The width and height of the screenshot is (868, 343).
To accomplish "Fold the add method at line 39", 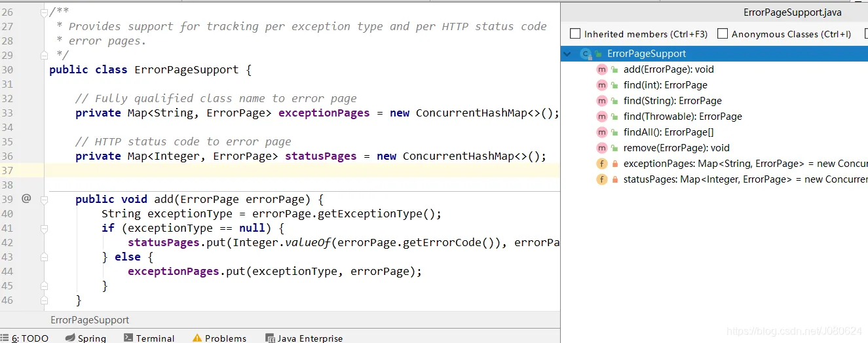I will pos(44,199).
